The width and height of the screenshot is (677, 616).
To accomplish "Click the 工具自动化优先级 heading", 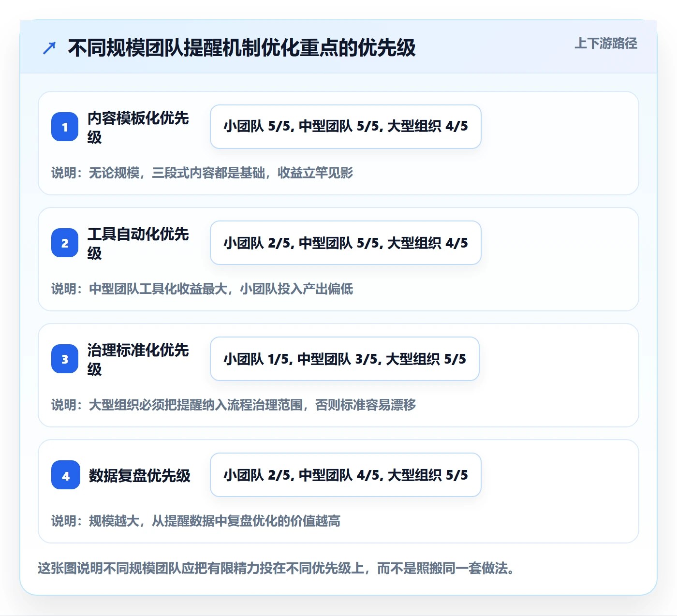I will point(138,243).
